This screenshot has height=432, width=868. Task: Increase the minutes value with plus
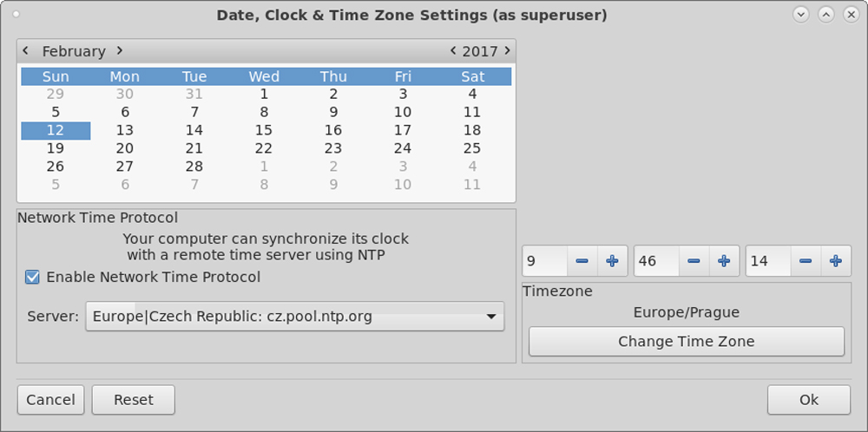(723, 261)
